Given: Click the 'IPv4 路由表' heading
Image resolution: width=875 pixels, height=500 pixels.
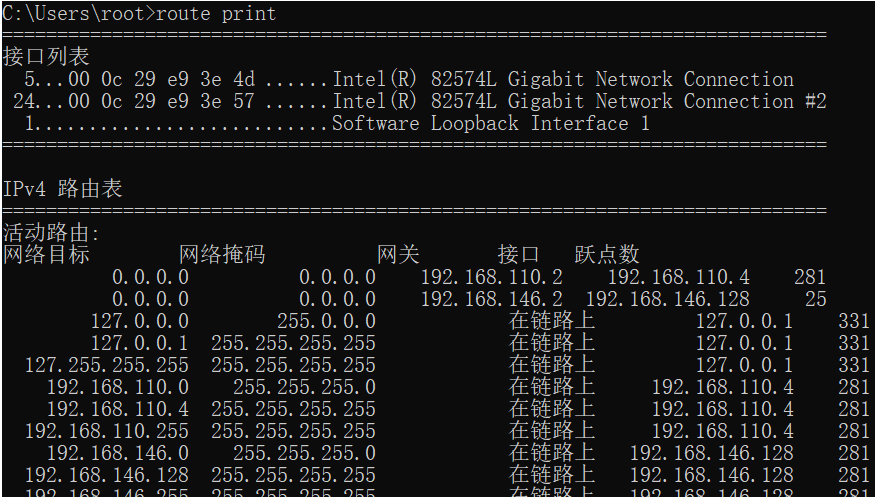Looking at the screenshot, I should click(x=62, y=189).
